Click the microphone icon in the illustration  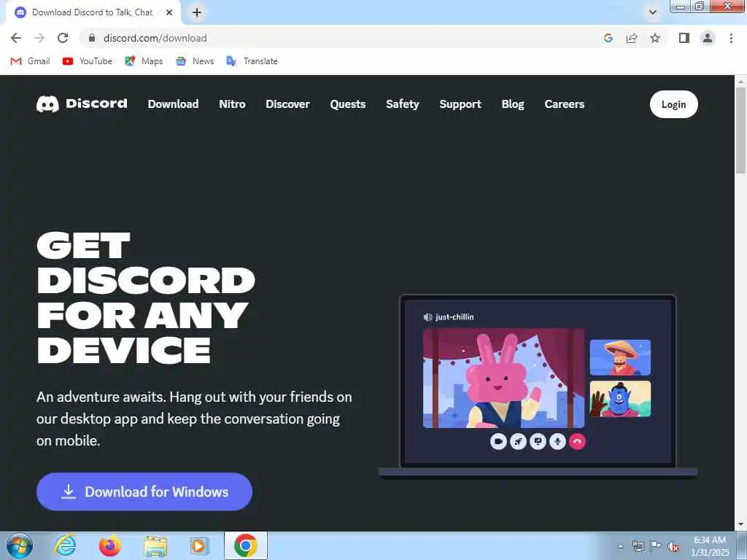(557, 441)
